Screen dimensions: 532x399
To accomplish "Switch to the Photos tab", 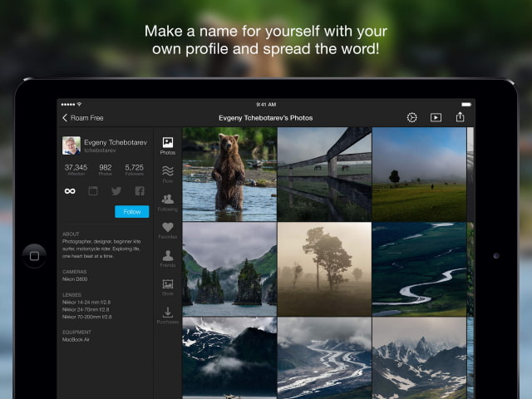I will click(x=168, y=146).
